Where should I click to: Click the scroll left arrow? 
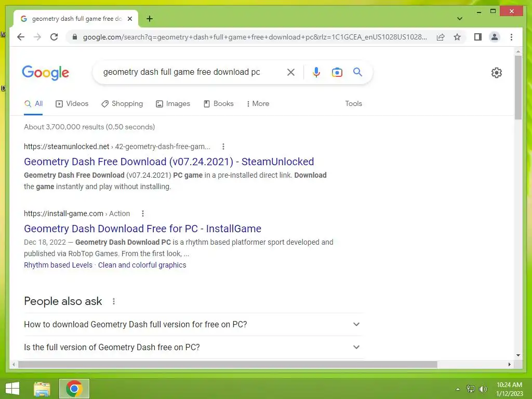click(x=14, y=364)
